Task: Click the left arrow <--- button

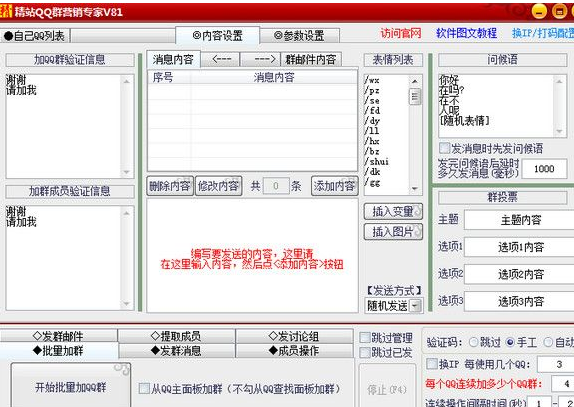Action: click(x=221, y=59)
